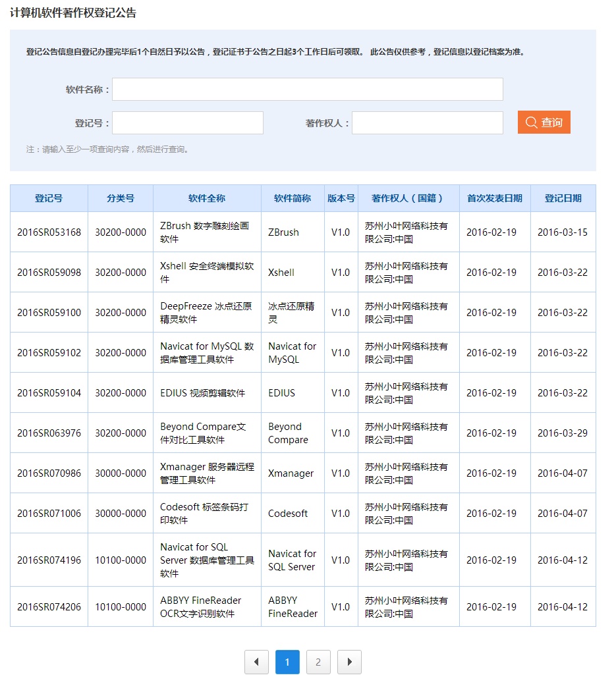Click the ABBYY FineReader short name cell
Screen dimensions: 616x696
pos(293,607)
